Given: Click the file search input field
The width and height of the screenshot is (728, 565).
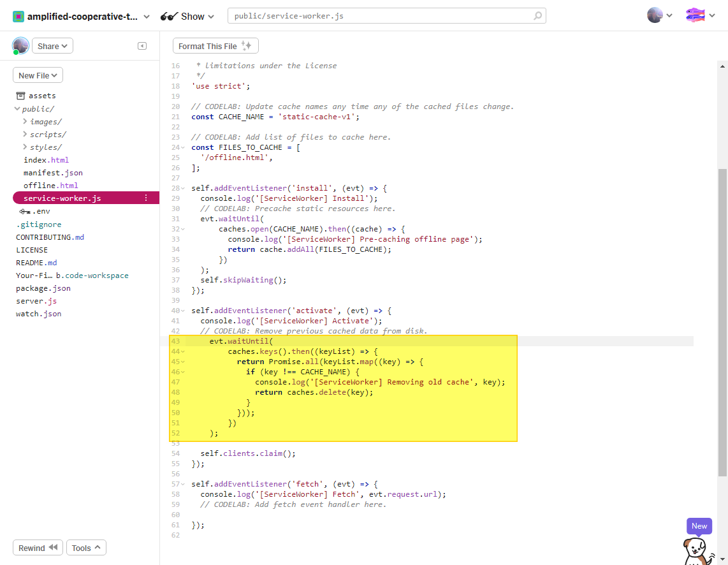Looking at the screenshot, I should pos(386,16).
